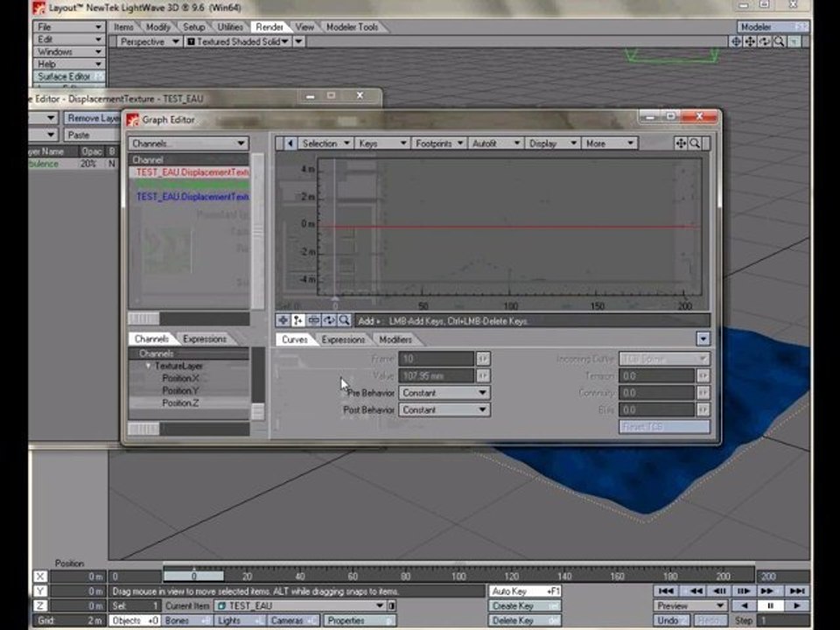
Task: Open the Surface Editor
Action: point(68,76)
